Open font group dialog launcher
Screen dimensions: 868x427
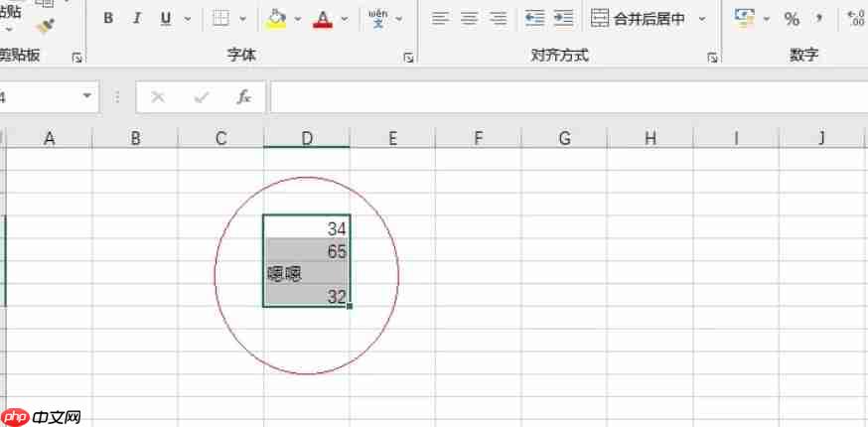pyautogui.click(x=408, y=58)
